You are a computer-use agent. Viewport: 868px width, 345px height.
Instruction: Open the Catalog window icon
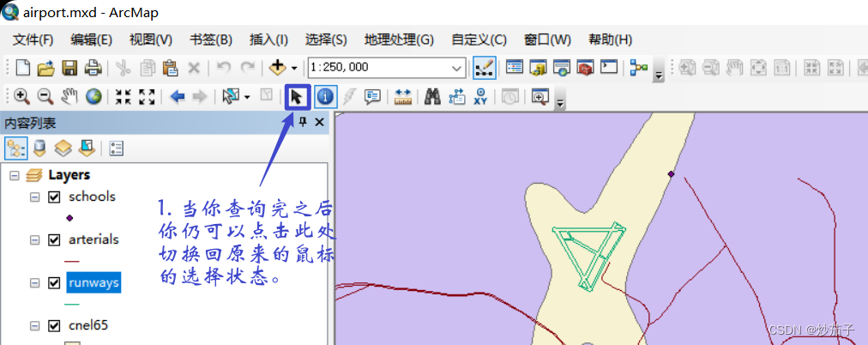point(538,68)
